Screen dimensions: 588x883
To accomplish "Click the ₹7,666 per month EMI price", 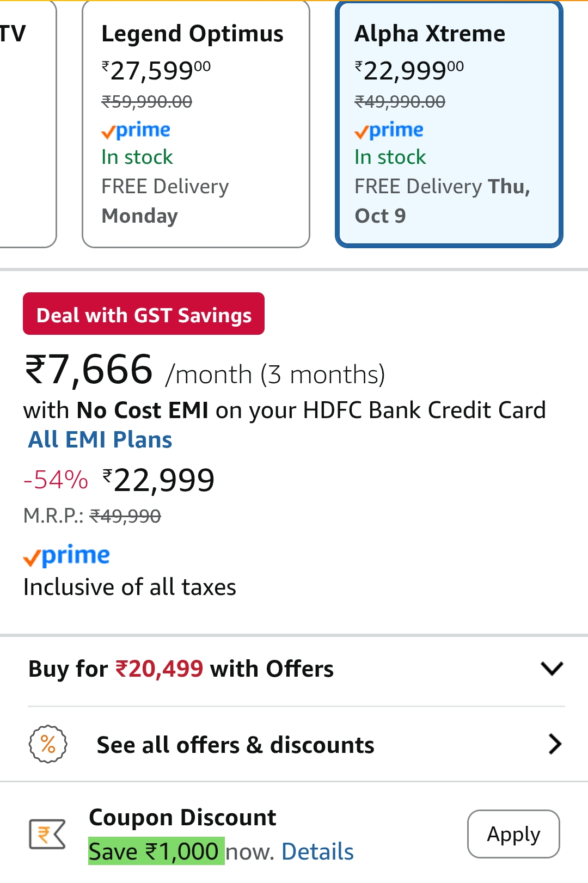I will coord(89,370).
